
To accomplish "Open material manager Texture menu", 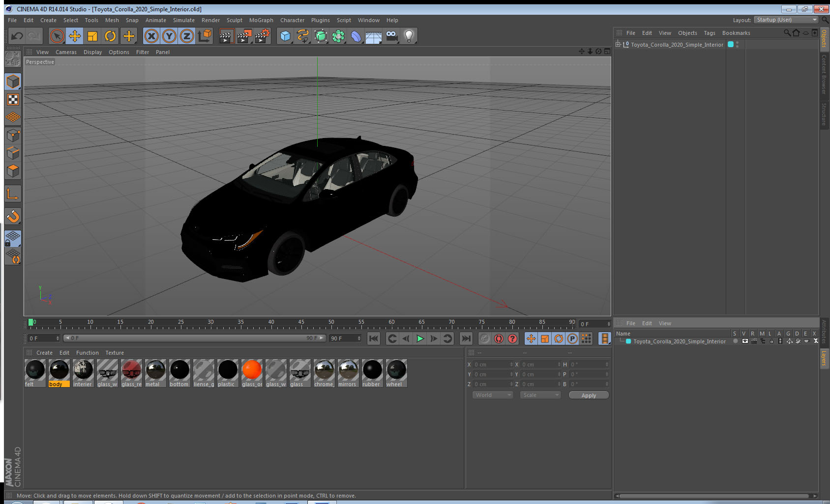I will pos(115,353).
